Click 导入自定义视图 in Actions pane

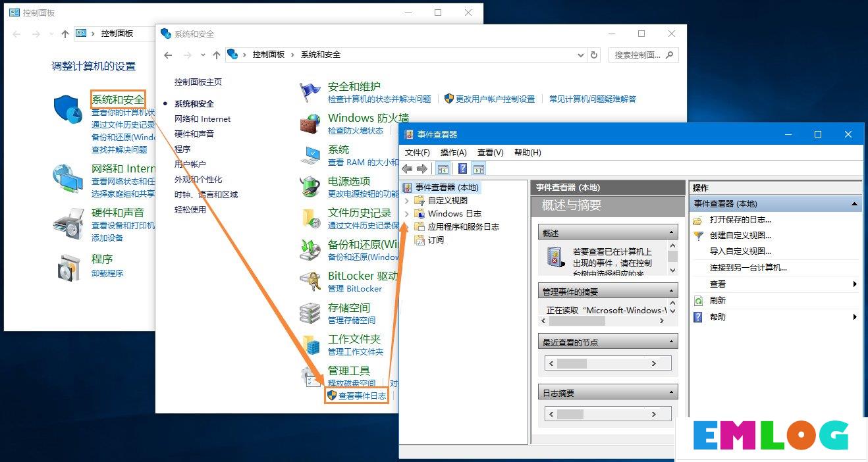pos(741,251)
